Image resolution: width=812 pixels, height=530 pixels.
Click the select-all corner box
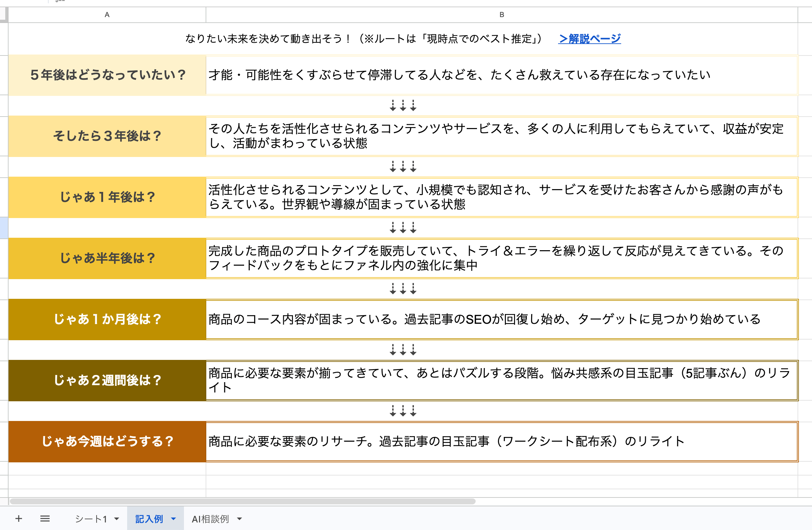[4, 15]
